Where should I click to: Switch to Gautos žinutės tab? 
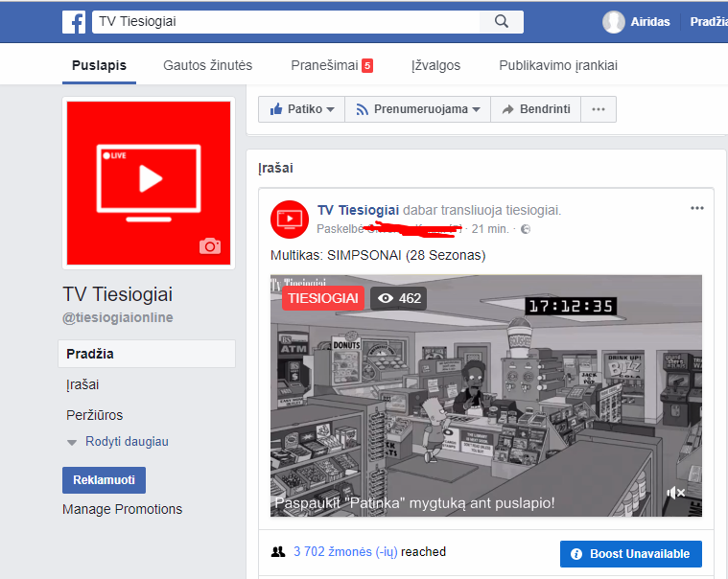207,65
